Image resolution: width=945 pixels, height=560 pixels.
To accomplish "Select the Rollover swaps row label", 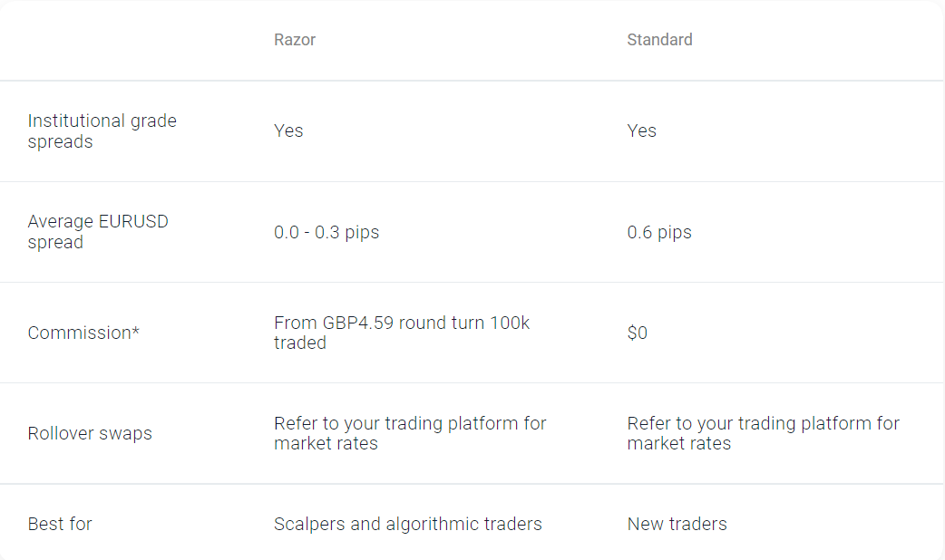I will pyautogui.click(x=90, y=433).
